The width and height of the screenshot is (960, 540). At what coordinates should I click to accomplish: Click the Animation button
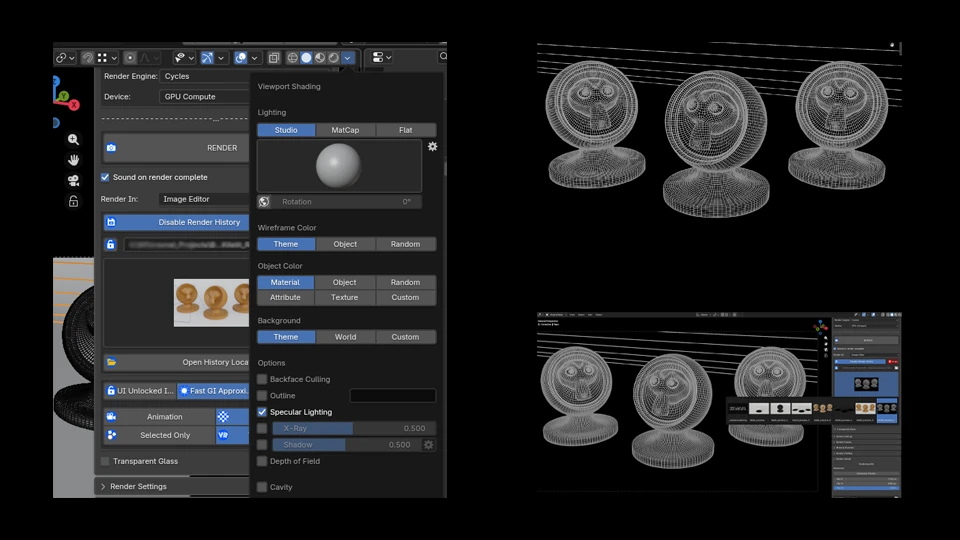[x=159, y=417]
